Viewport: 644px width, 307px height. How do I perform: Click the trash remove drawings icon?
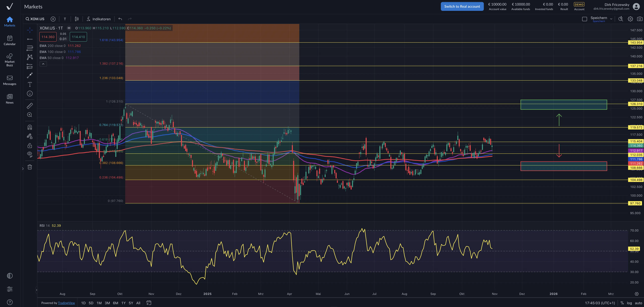(30, 167)
